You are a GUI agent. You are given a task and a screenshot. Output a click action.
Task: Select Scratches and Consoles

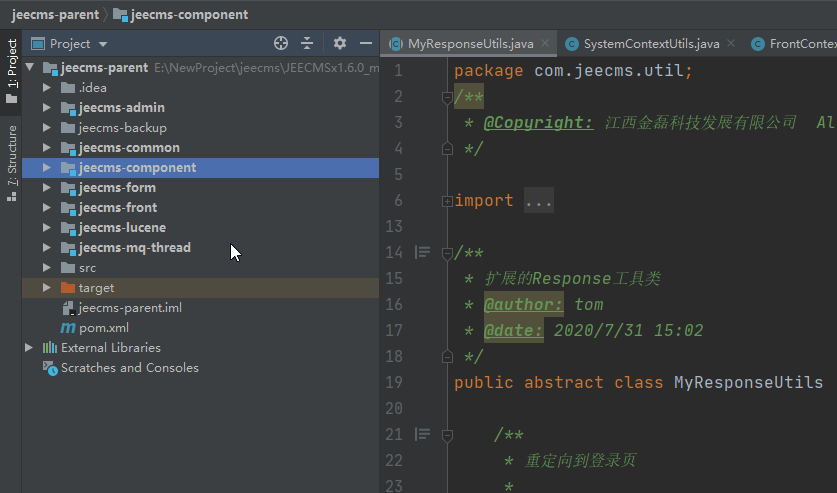pyautogui.click(x=129, y=368)
